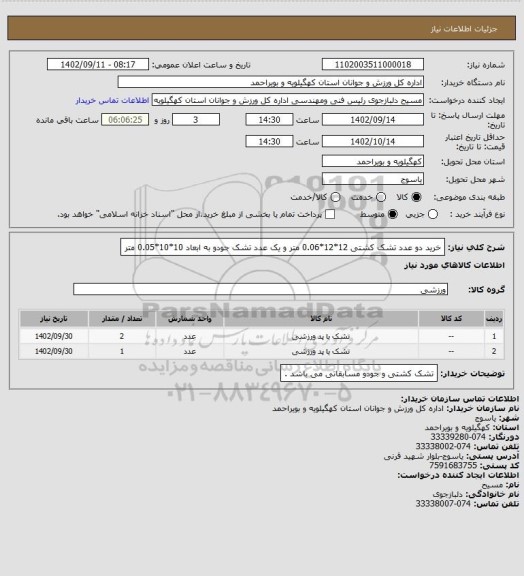This screenshot has height=576, width=524.
Task: Click the price validity time 14:30 field
Action: 269,141
